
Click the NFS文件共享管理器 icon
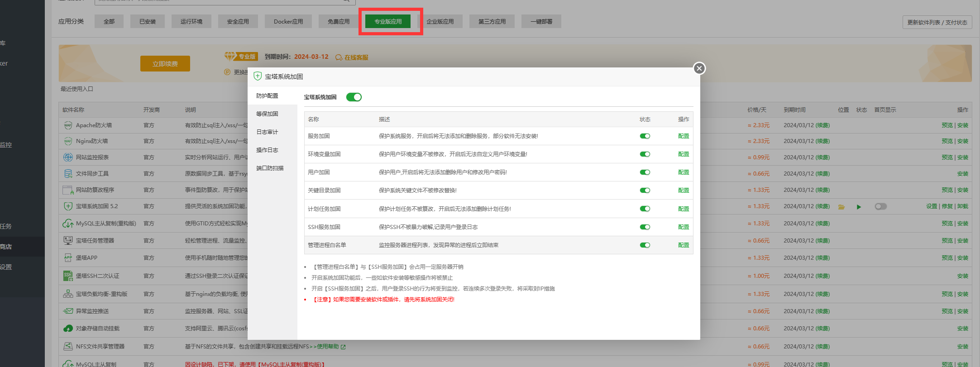point(68,347)
